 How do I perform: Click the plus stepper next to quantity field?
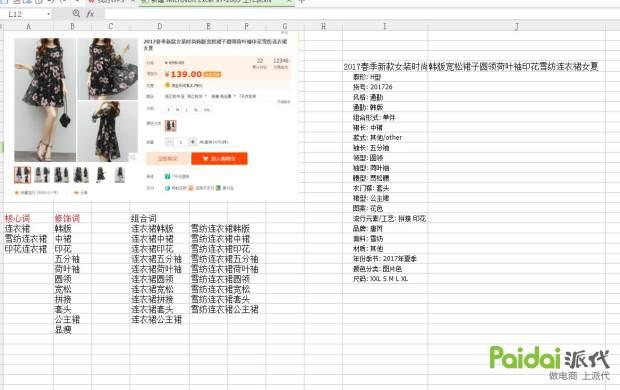(193, 142)
